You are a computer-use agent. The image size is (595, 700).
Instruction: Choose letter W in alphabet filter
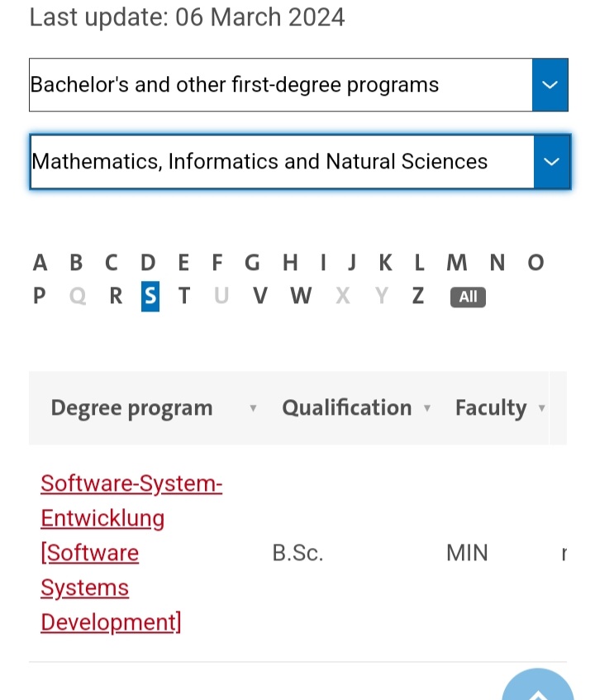pyautogui.click(x=301, y=296)
